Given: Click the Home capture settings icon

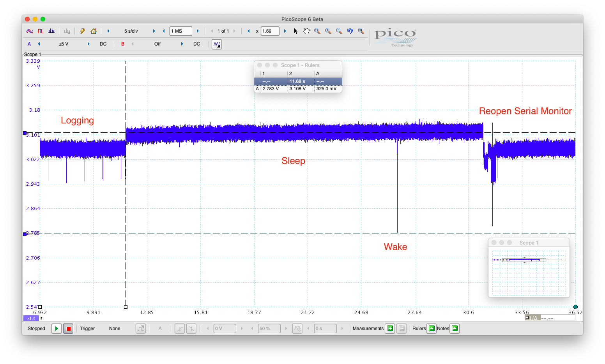Looking at the screenshot, I should click(x=94, y=31).
